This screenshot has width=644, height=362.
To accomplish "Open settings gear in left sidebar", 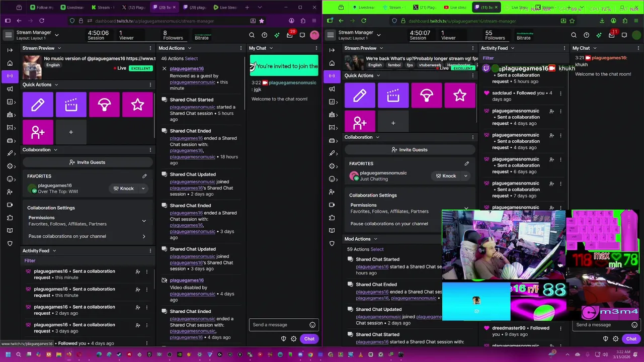I will tap(10, 166).
